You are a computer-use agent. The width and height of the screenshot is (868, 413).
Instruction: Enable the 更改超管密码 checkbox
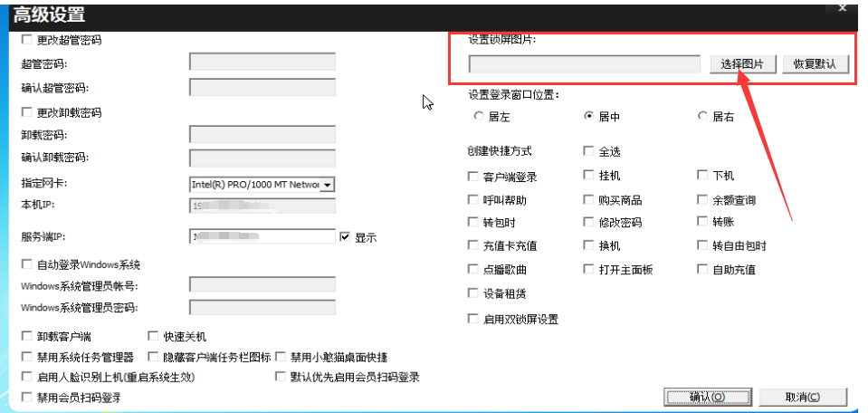[x=26, y=41]
